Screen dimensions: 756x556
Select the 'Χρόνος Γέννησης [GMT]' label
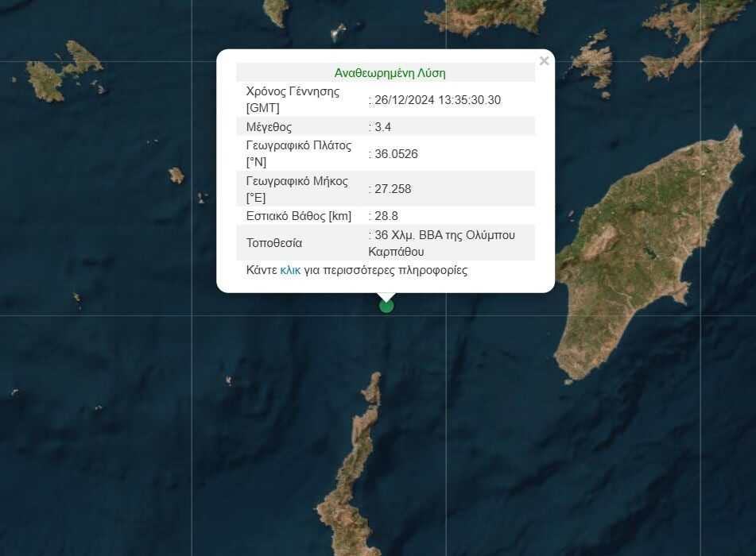(293, 99)
